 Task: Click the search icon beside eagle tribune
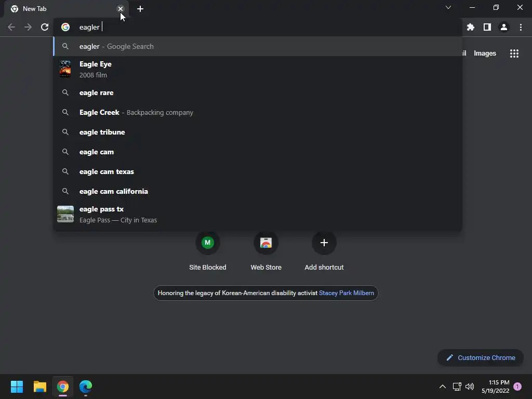coord(65,132)
